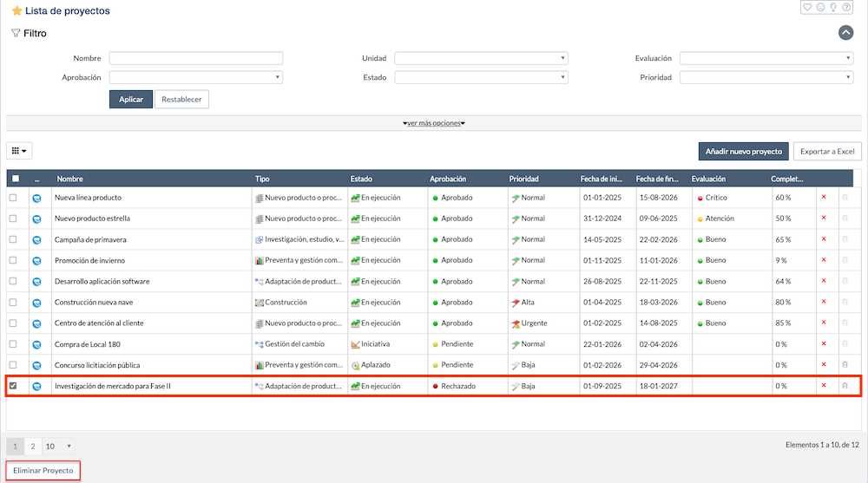868x483 pixels.
Task: Click the star icon beside Lista de proyectos
Action: [x=16, y=11]
